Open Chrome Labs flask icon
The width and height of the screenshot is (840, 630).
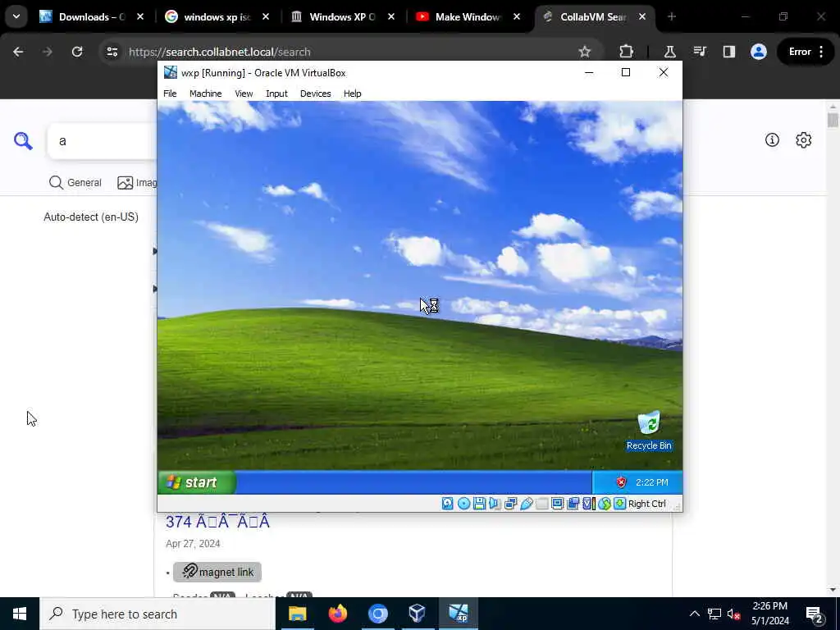(x=669, y=52)
